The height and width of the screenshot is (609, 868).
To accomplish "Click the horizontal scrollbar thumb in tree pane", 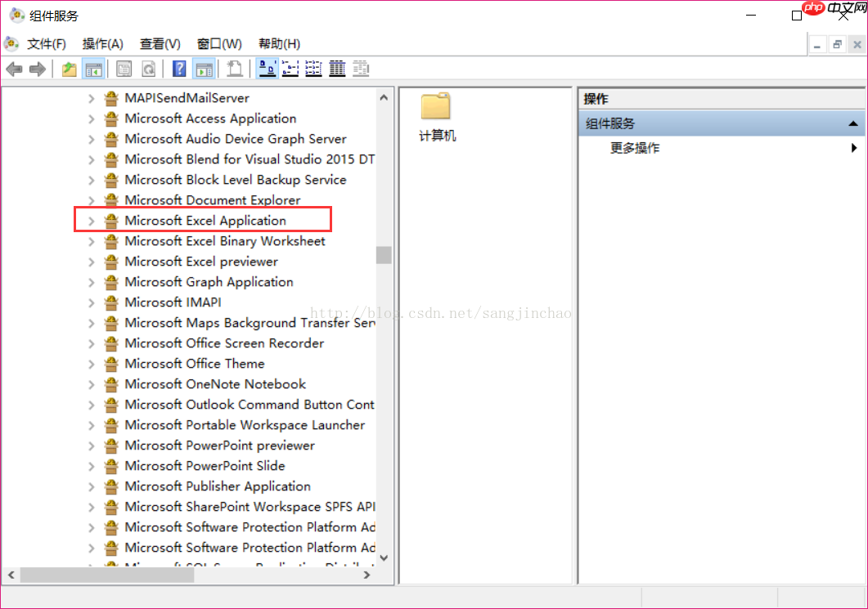I will click(107, 575).
